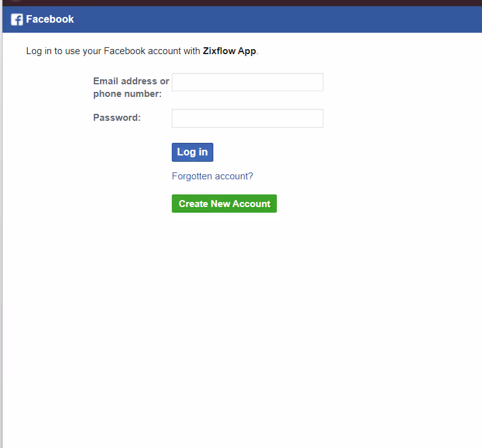
Task: Click the blue Log in button
Action: coord(193,152)
